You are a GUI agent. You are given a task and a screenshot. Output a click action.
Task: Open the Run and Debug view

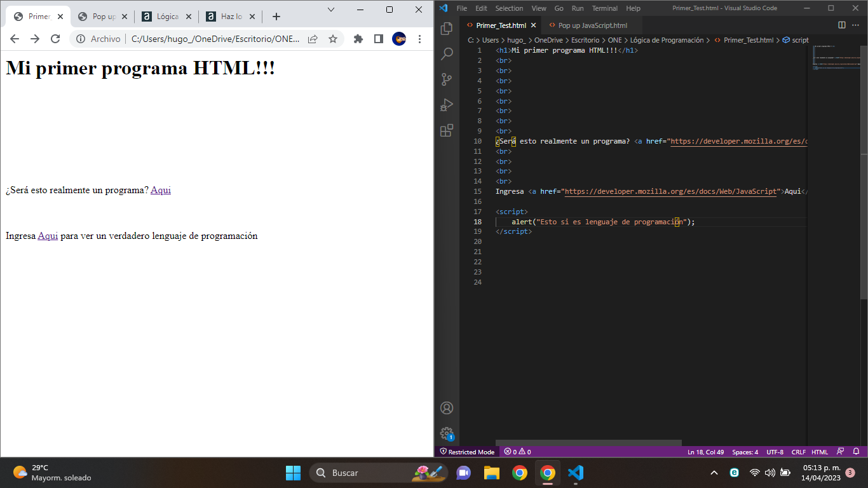(x=447, y=105)
